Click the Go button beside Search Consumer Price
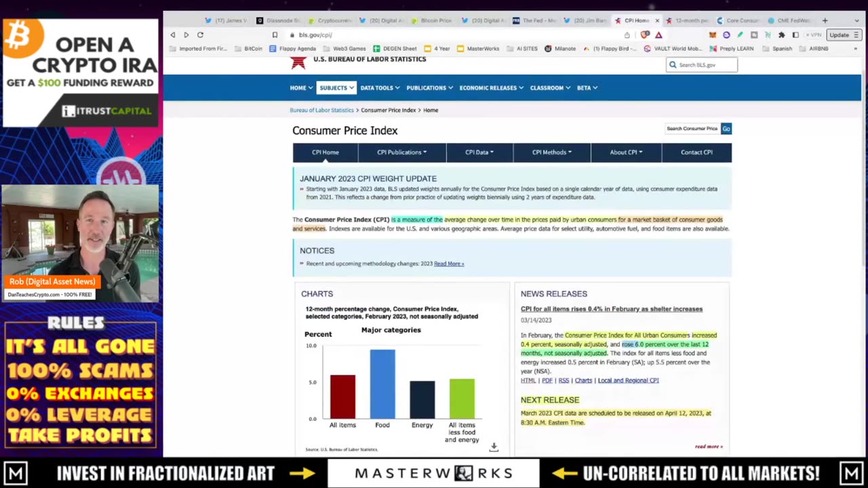Screen dimensions: 868x488 pyautogui.click(x=726, y=129)
